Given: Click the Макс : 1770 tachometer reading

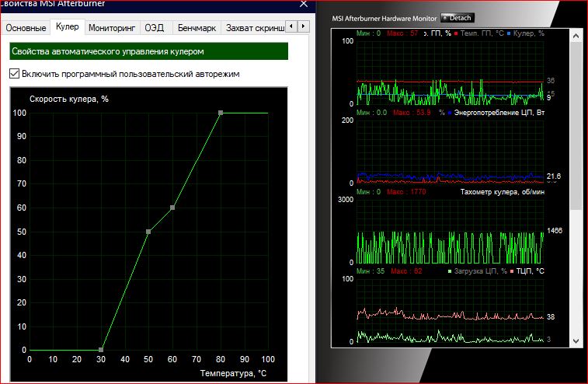Looking at the screenshot, I should click(x=406, y=192).
